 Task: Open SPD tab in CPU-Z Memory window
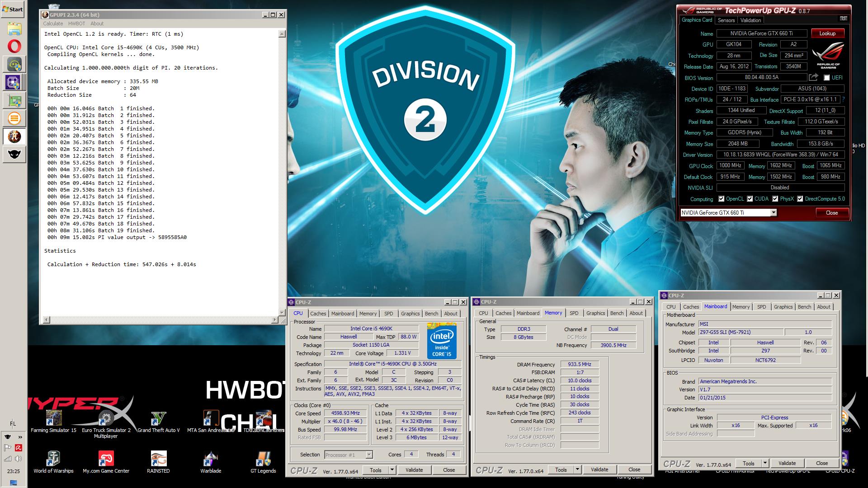tap(574, 313)
